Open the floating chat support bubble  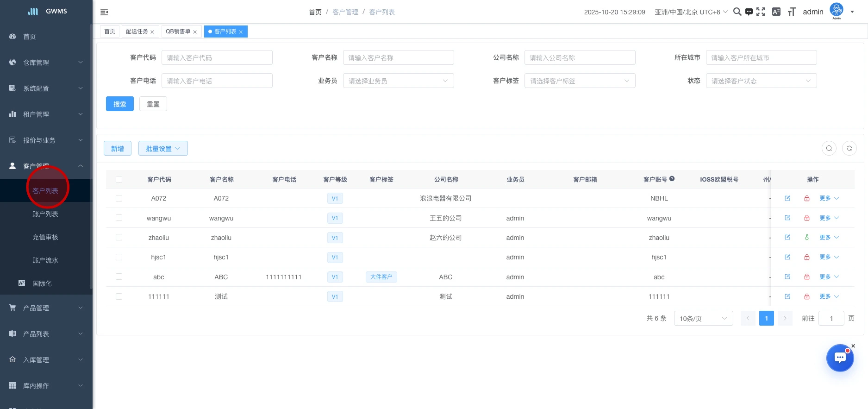[840, 358]
